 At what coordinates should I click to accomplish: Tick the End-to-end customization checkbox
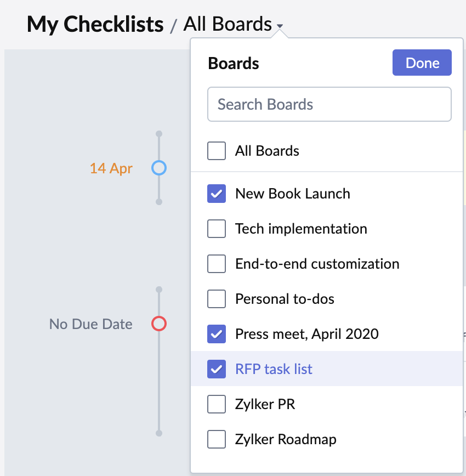coord(217,264)
